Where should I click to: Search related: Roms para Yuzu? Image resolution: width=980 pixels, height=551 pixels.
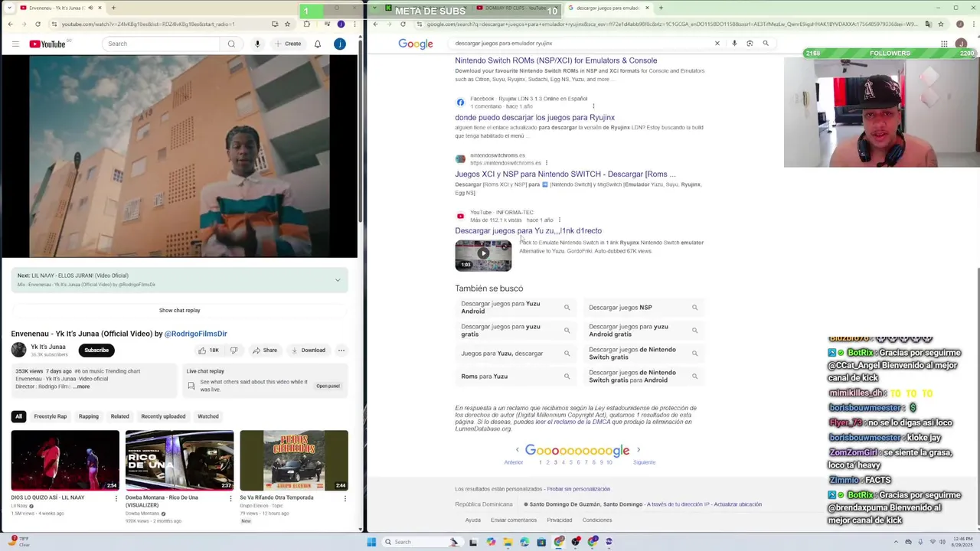click(515, 377)
